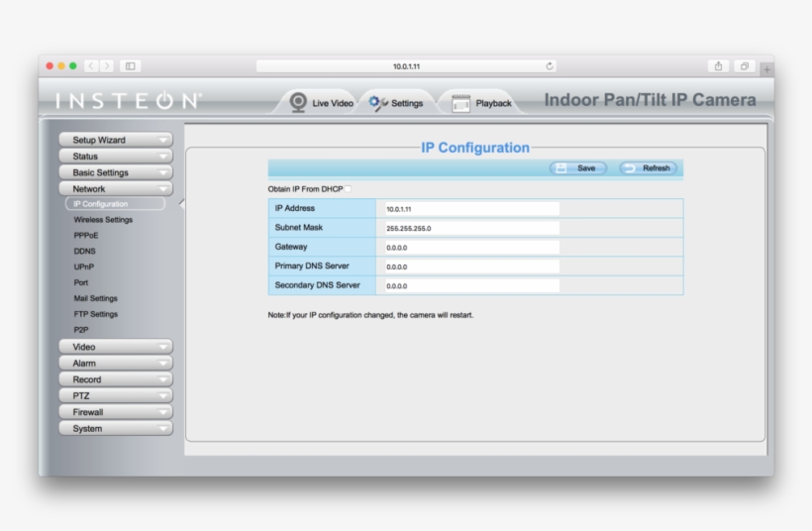Expand the Record section arrow

click(163, 379)
